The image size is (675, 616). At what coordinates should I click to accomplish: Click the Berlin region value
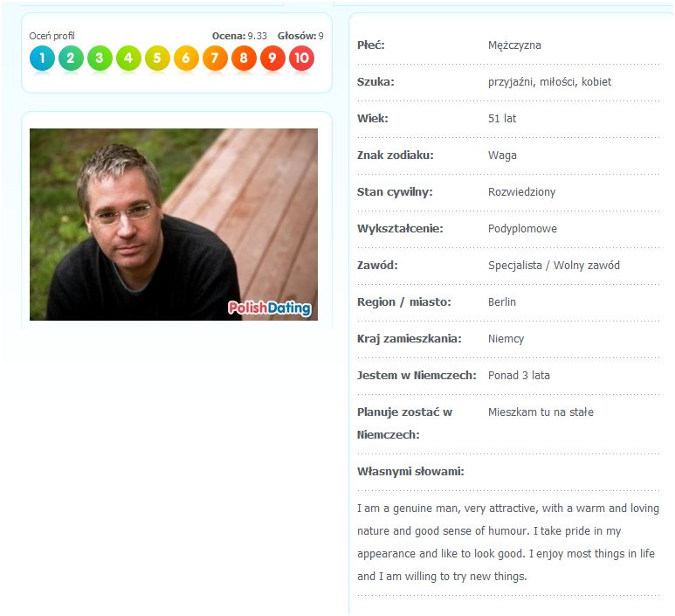tap(502, 302)
